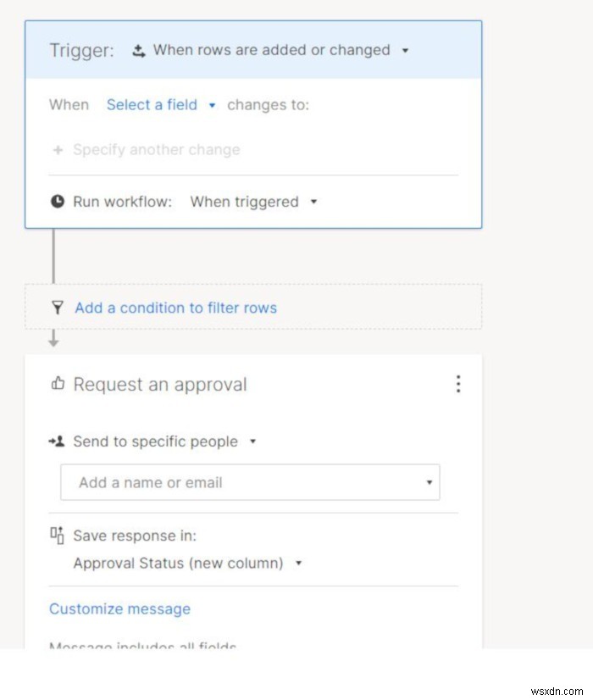Viewport: 593px width, 700px height.
Task: Click the thumbs-up approval icon
Action: (58, 384)
